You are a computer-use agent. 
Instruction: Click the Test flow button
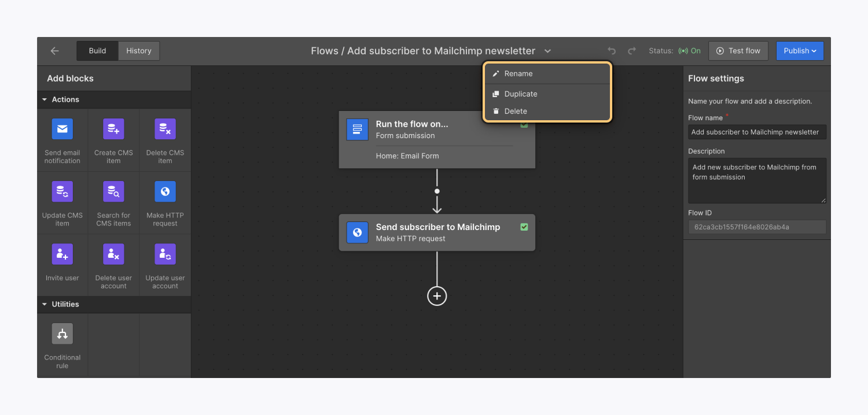(738, 51)
